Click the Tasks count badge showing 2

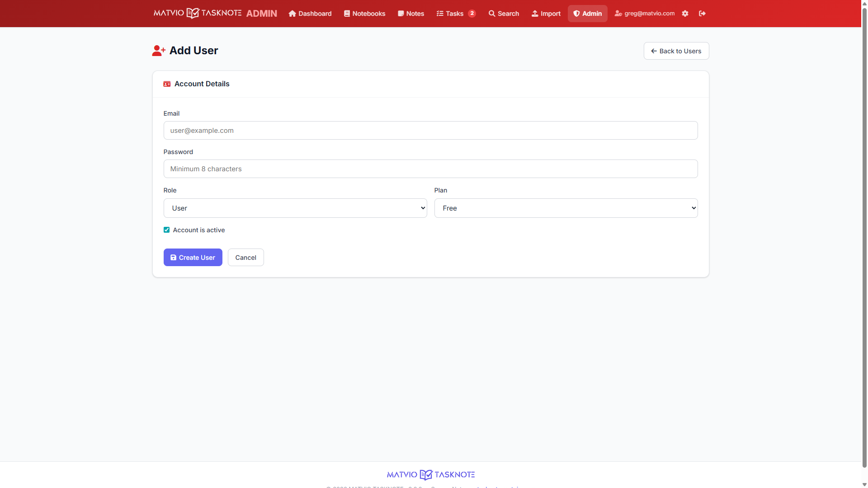coord(472,14)
